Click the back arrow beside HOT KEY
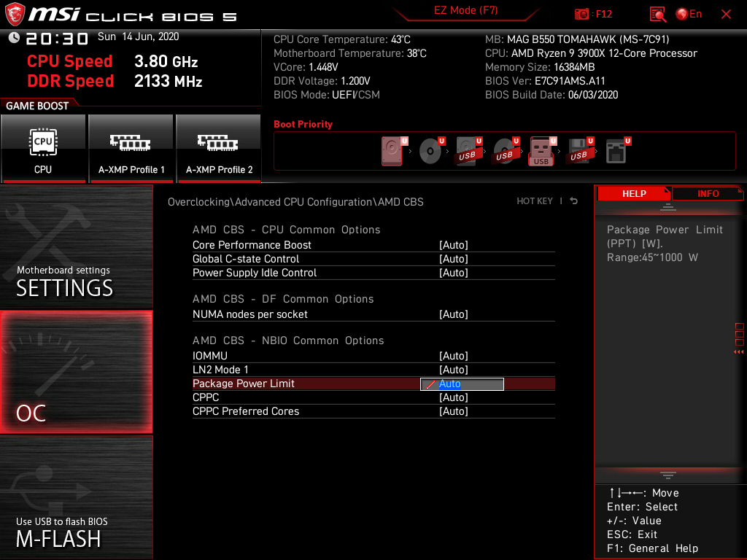The image size is (747, 560). [x=574, y=201]
